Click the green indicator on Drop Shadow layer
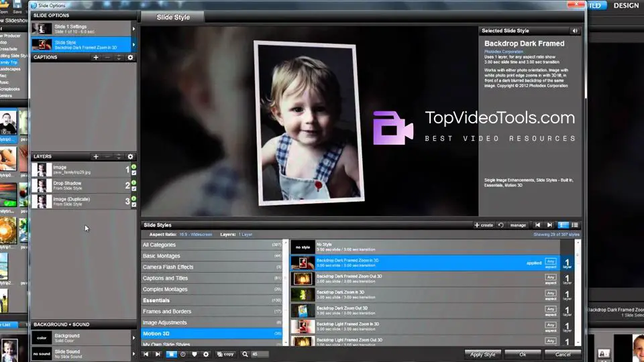 point(133,182)
